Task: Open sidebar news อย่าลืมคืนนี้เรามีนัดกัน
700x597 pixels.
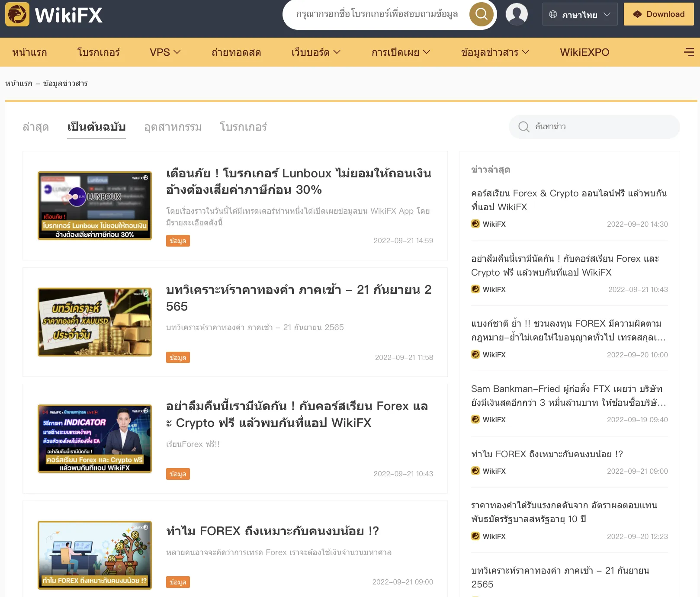Action: point(565,266)
